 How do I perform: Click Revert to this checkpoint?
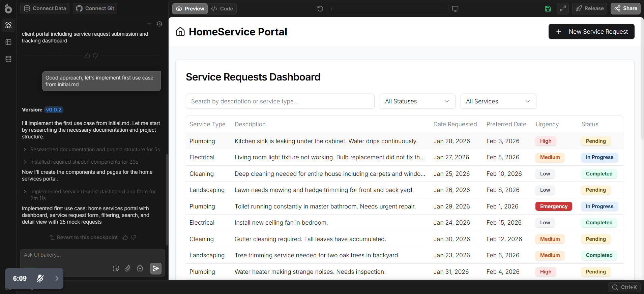coord(84,237)
